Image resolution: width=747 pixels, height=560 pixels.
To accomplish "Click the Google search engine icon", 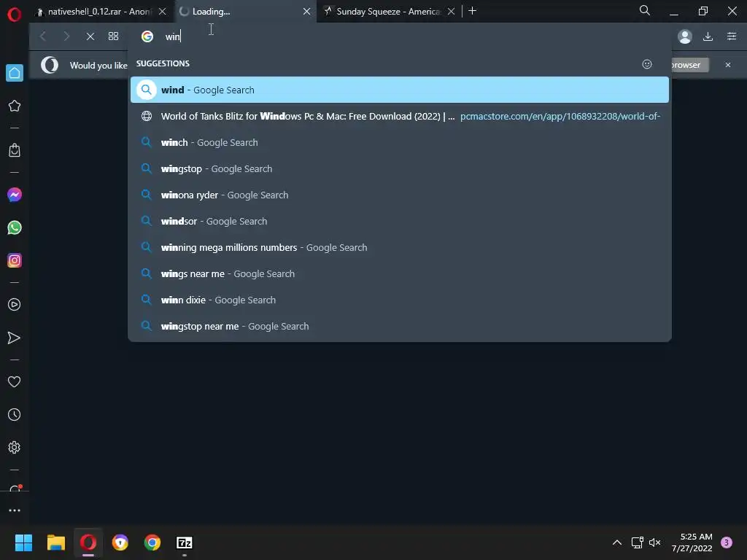I will pos(147,36).
